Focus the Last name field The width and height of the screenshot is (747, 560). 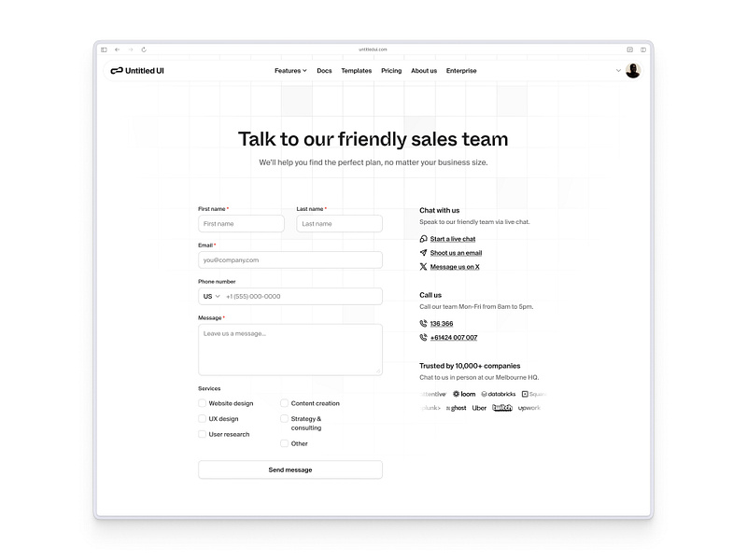tap(339, 224)
